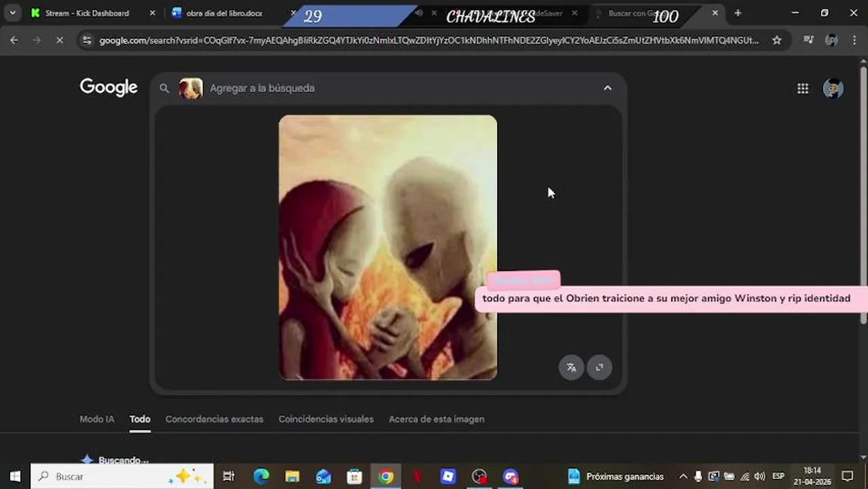The image size is (868, 489).
Task: Switch ESP keyboard language indicator
Action: coord(778,477)
